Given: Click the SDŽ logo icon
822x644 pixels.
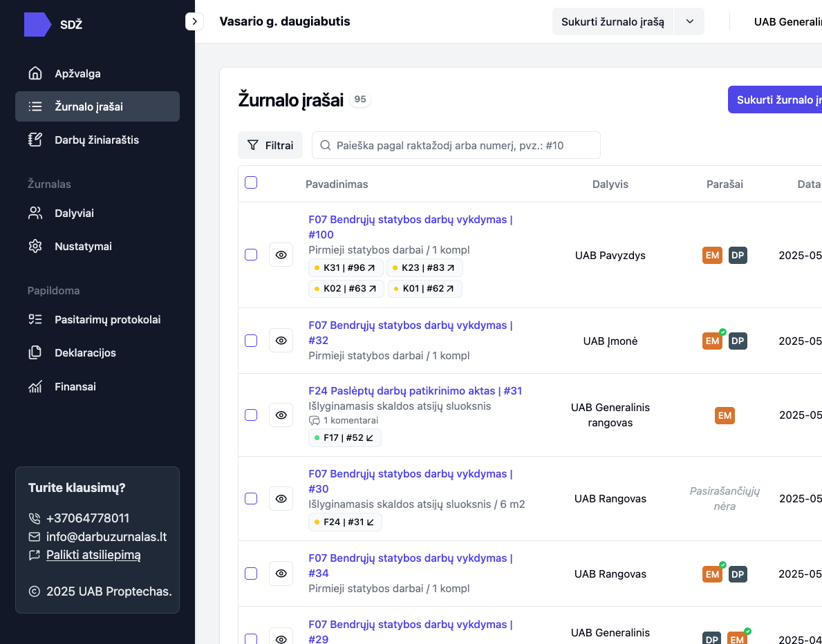Looking at the screenshot, I should tap(37, 25).
